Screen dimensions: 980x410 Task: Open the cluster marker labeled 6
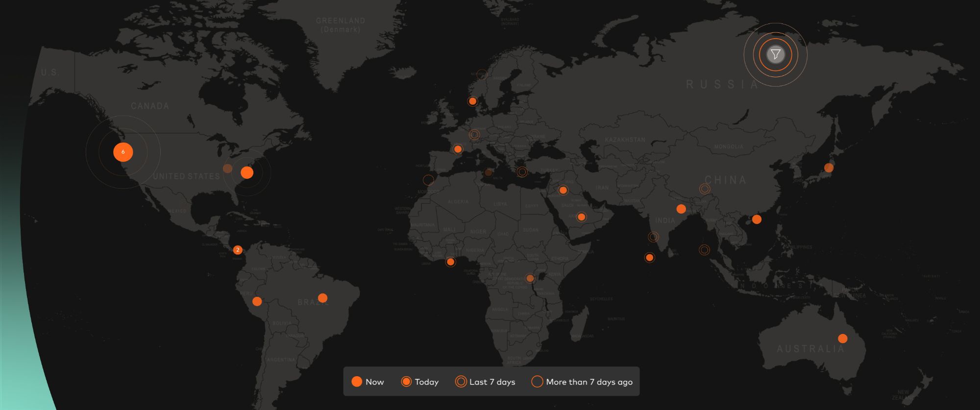pos(123,152)
